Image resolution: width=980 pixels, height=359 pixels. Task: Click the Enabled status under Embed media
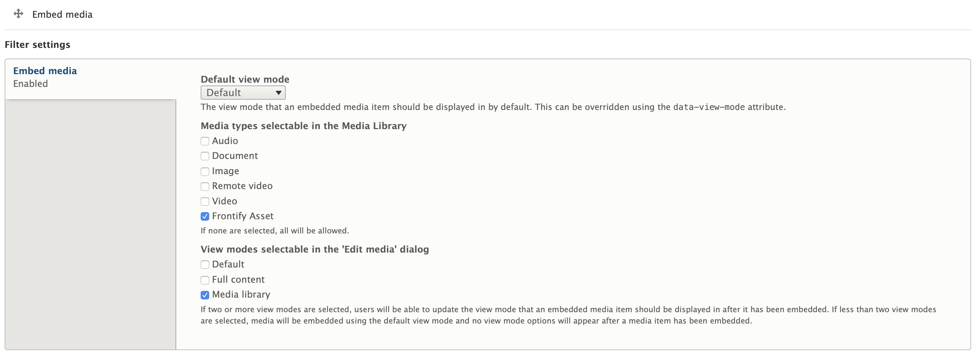pos(30,84)
